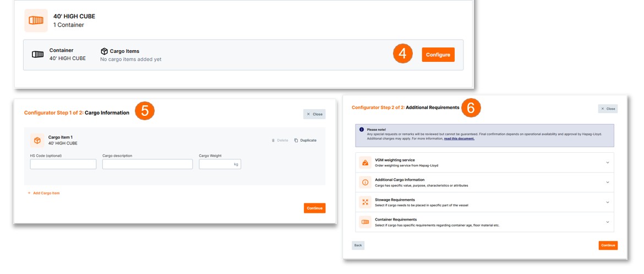The image size is (644, 274).
Task: Select the Cargo Weight kg field
Action: coord(216,164)
